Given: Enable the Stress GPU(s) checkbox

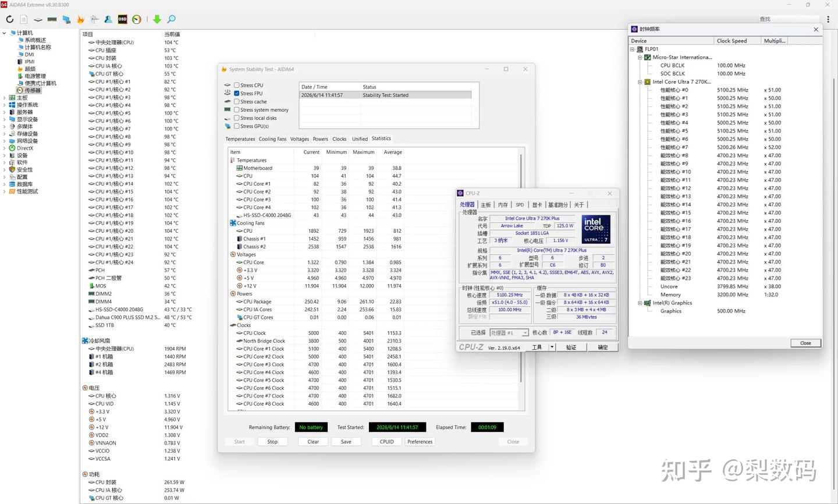Looking at the screenshot, I should click(237, 126).
